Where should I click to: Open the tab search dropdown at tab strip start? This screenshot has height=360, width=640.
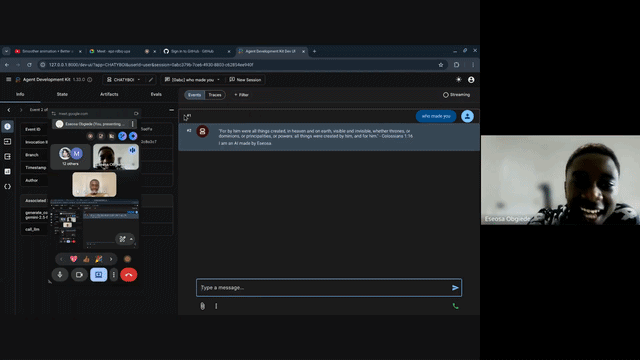click(6, 51)
